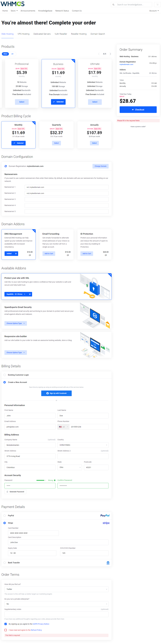
Task: Open the Account dropdown menu
Action: point(154,11)
